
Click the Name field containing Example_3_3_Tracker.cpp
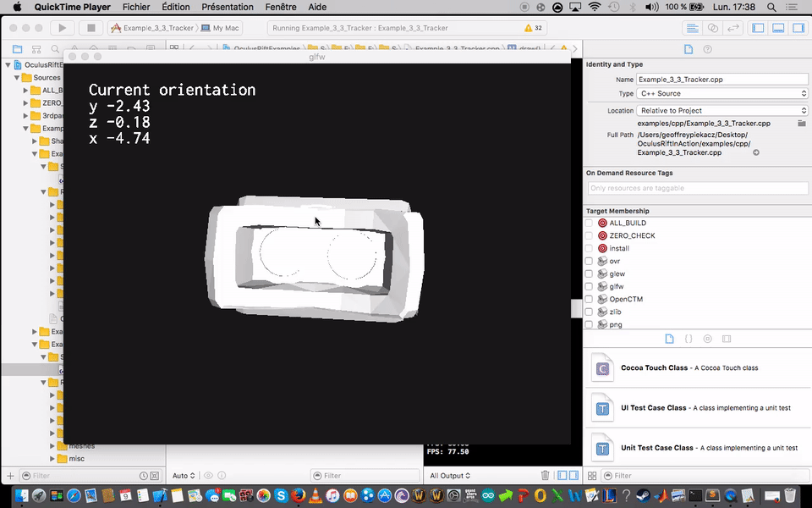[x=721, y=79]
